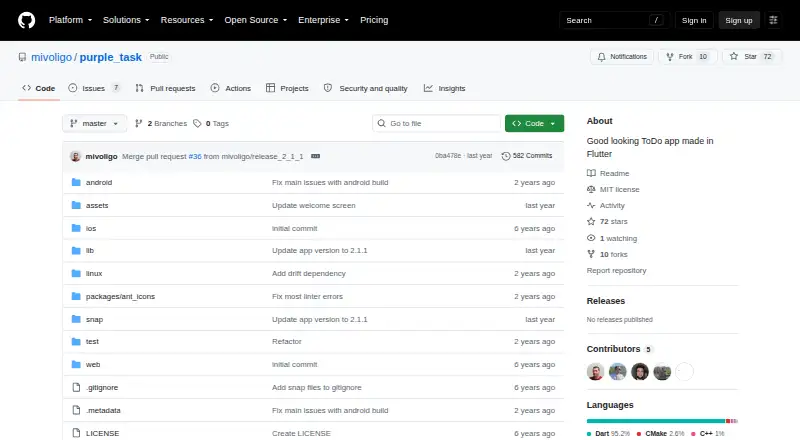Open the 2 Branches list

(x=161, y=124)
